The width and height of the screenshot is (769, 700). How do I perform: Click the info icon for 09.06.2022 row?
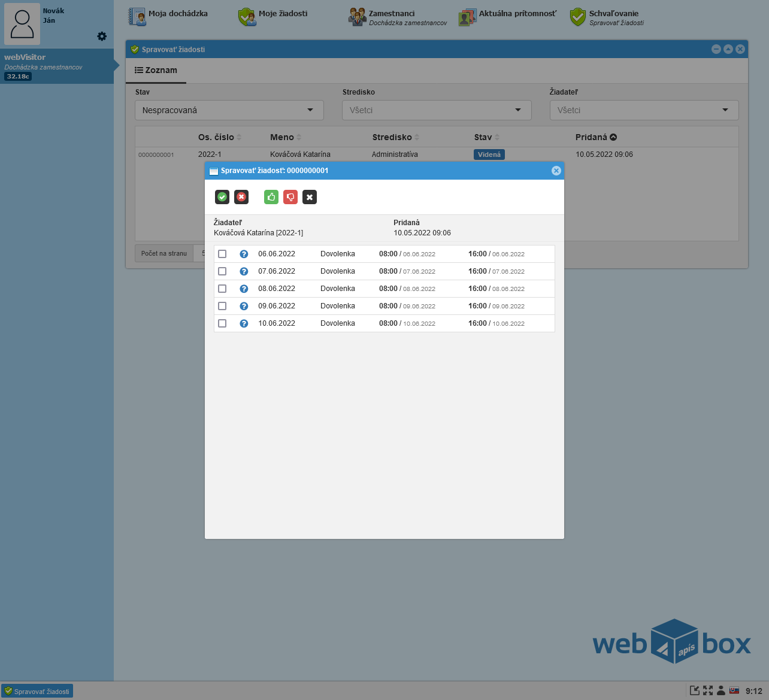pos(244,306)
